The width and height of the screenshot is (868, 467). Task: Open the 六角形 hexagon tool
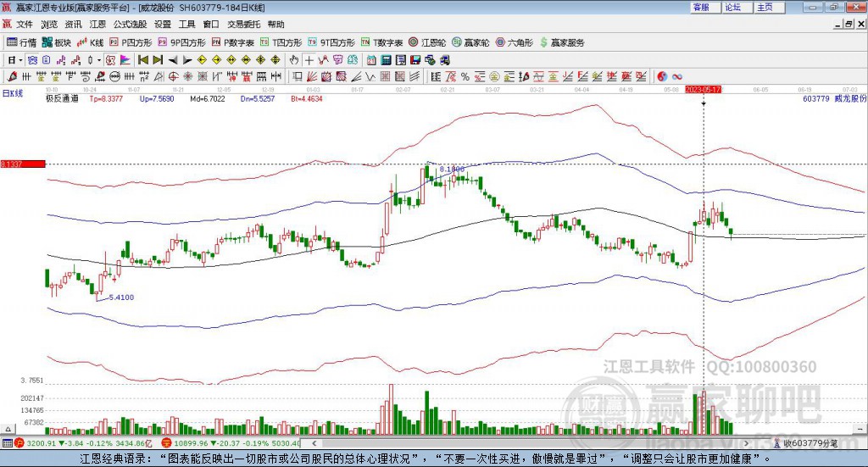(515, 42)
